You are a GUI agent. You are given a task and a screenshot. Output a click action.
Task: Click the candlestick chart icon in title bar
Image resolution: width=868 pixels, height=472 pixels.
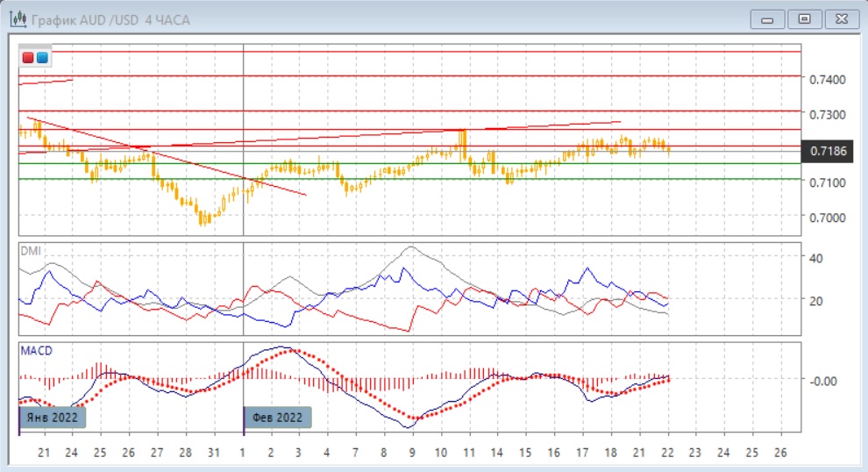pyautogui.click(x=17, y=18)
